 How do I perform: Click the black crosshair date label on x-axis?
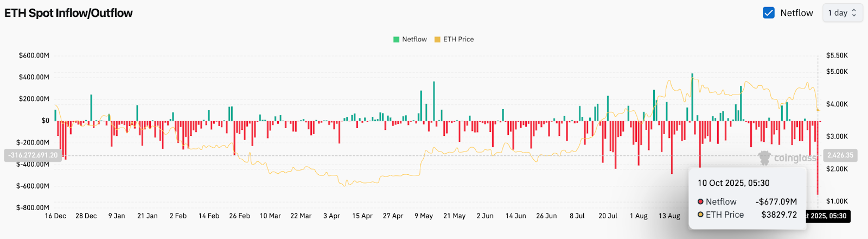click(x=828, y=216)
